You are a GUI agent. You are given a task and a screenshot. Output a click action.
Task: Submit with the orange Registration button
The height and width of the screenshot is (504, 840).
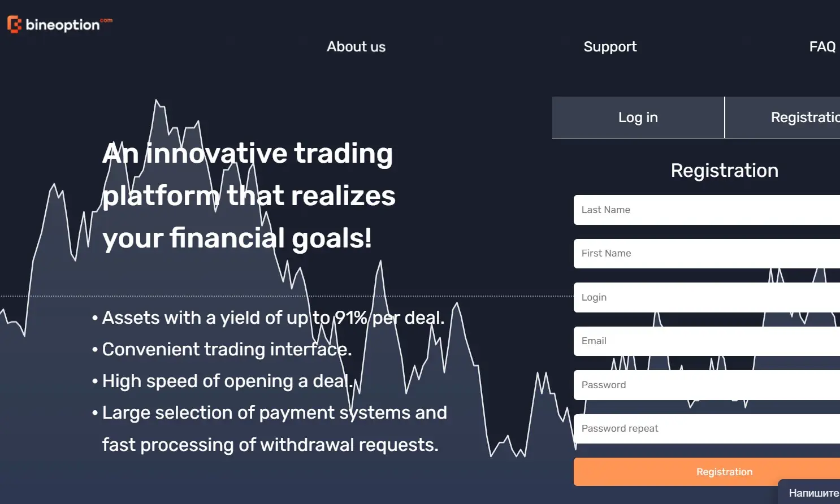coord(707,472)
